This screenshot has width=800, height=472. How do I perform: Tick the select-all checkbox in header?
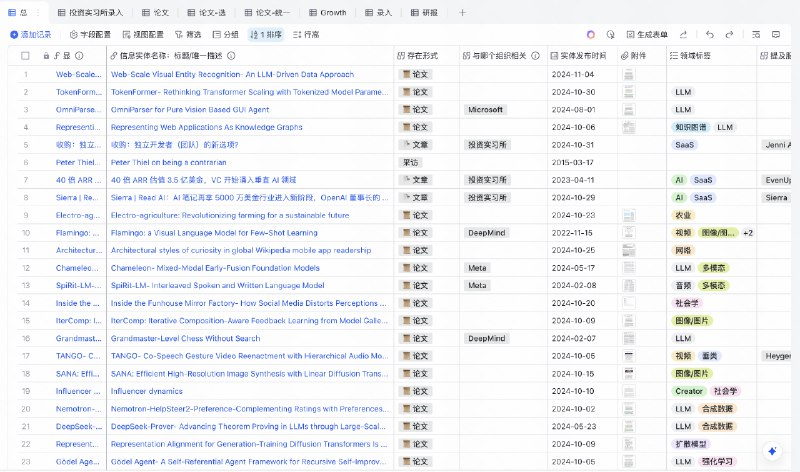(x=25, y=56)
